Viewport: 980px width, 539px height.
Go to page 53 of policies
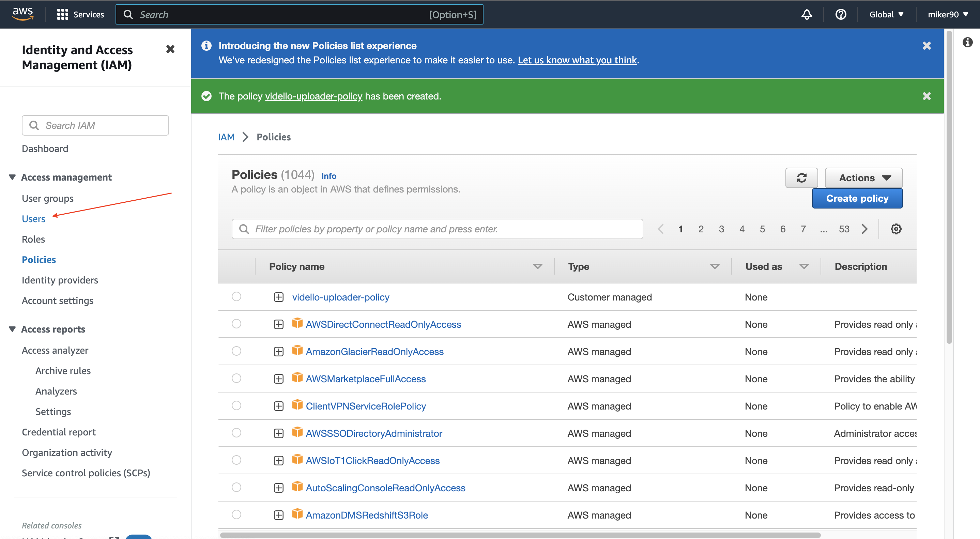(x=844, y=229)
